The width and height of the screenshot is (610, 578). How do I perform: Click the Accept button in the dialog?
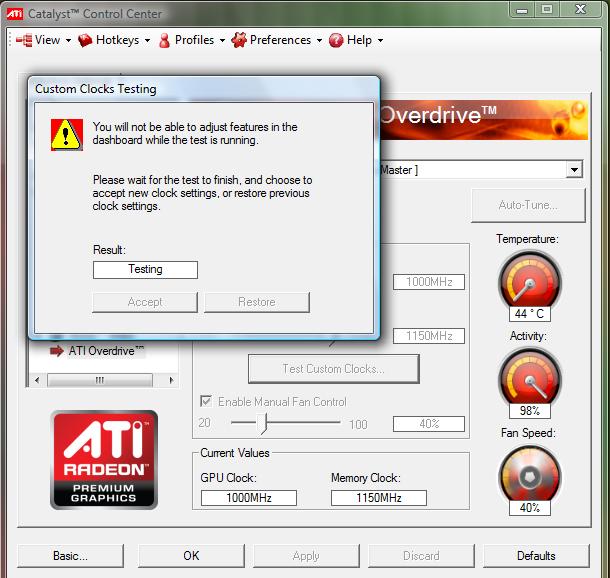tap(145, 302)
